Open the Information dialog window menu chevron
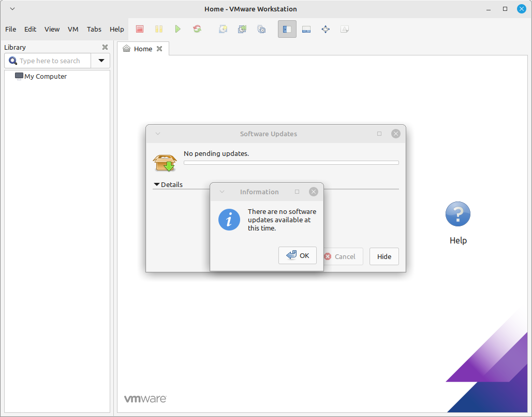This screenshot has width=532, height=417. (x=222, y=192)
